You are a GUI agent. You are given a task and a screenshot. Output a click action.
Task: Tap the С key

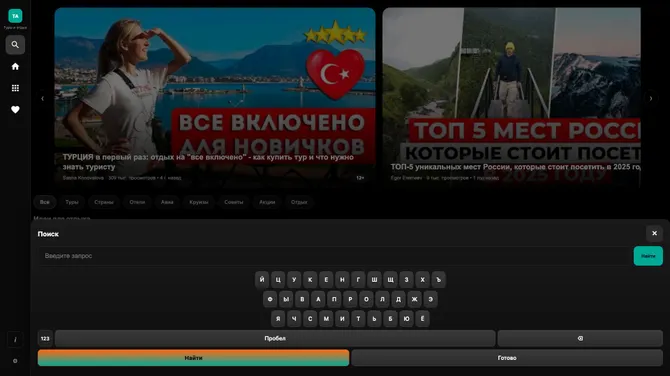click(x=310, y=319)
